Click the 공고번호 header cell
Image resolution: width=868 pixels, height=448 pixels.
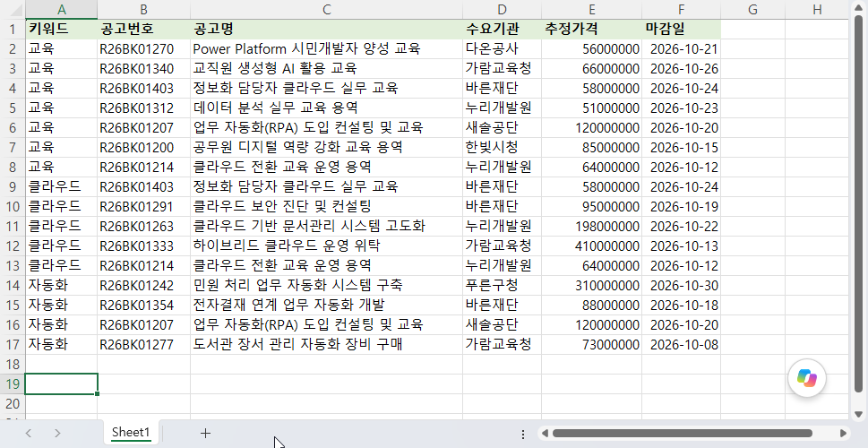click(x=144, y=29)
